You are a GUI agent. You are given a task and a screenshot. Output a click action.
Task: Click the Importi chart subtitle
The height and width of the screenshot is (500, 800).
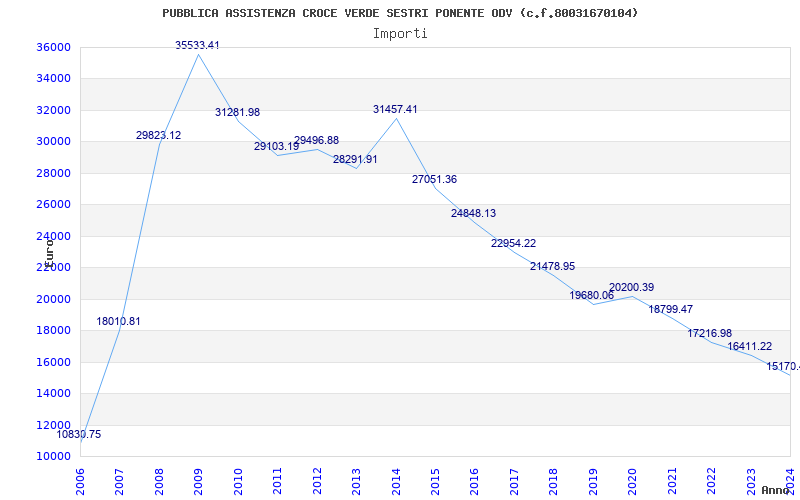(x=400, y=34)
